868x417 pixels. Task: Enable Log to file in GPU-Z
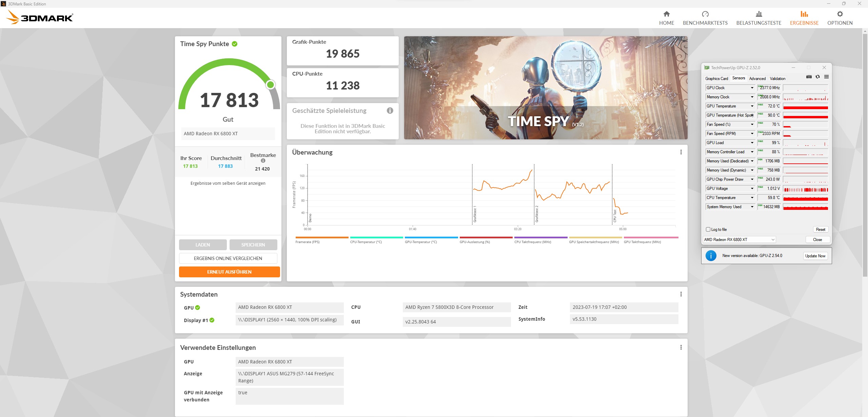click(708, 230)
